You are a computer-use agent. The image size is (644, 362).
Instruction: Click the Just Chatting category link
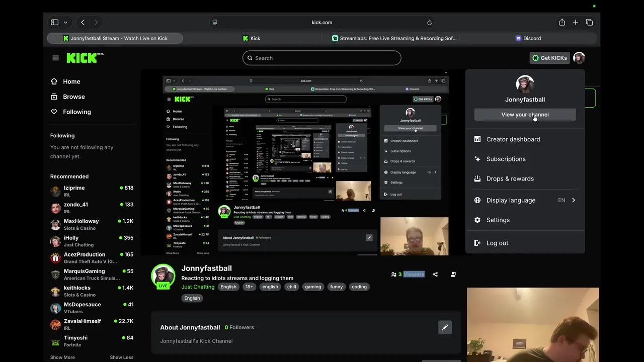click(x=198, y=287)
